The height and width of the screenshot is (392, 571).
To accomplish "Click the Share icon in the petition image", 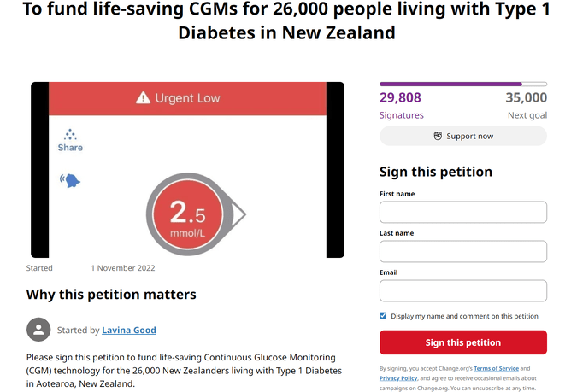I will pyautogui.click(x=70, y=140).
